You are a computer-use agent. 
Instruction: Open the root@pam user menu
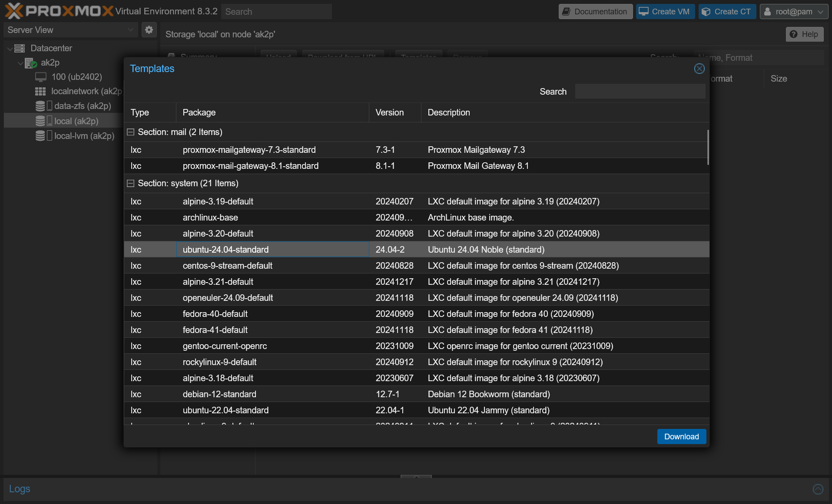pyautogui.click(x=793, y=12)
